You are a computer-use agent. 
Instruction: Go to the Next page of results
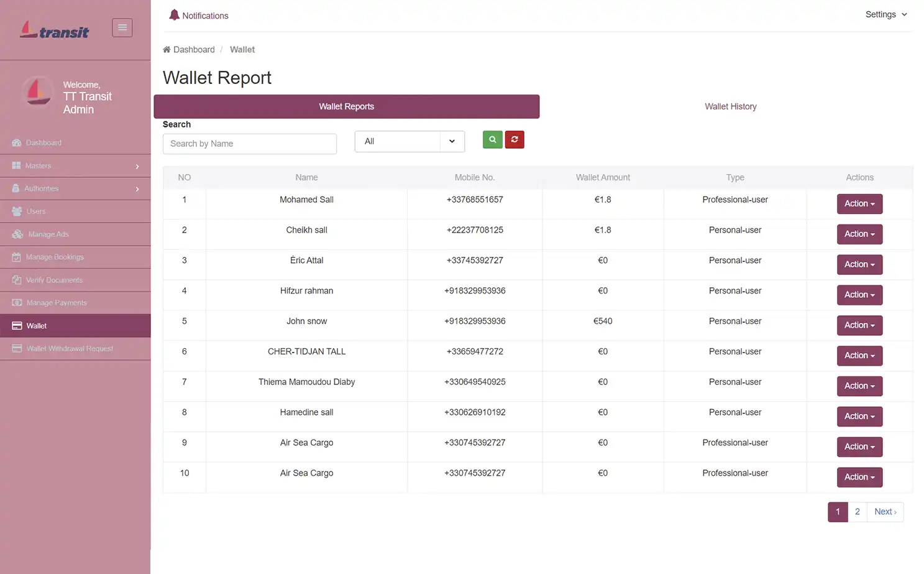(885, 511)
